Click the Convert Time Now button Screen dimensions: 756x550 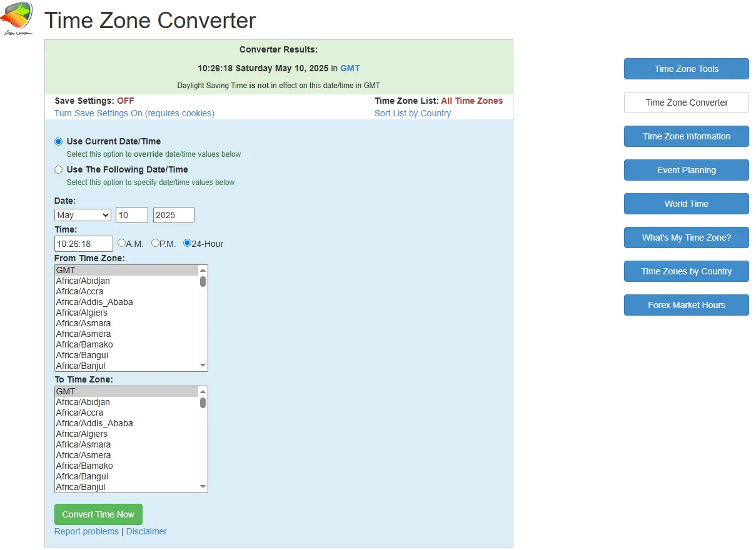point(98,514)
